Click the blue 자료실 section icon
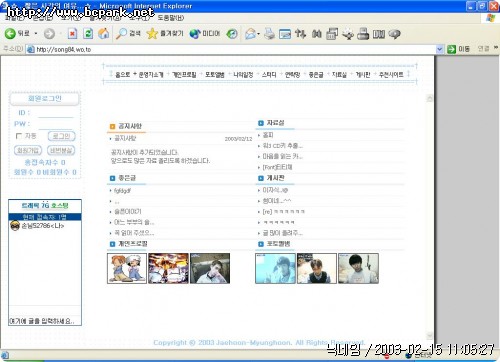 pos(261,123)
